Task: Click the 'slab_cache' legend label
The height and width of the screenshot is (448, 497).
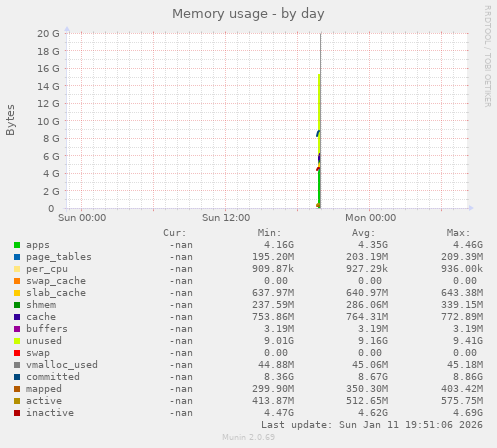Action: tap(56, 293)
